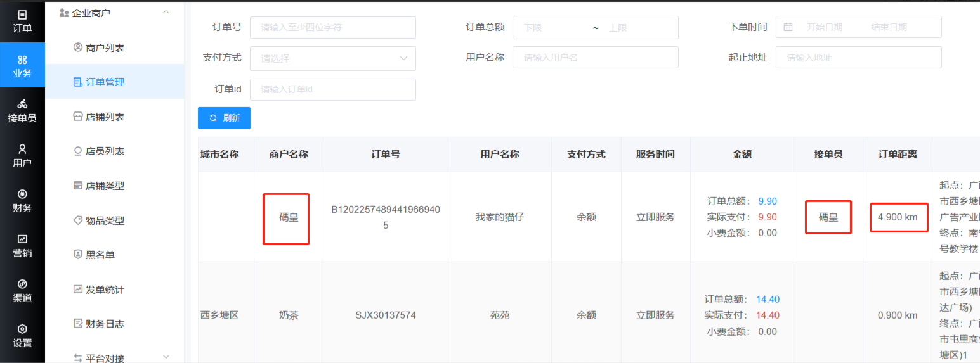Focus the 用户名称 input field
This screenshot has height=363, width=980.
tap(595, 58)
